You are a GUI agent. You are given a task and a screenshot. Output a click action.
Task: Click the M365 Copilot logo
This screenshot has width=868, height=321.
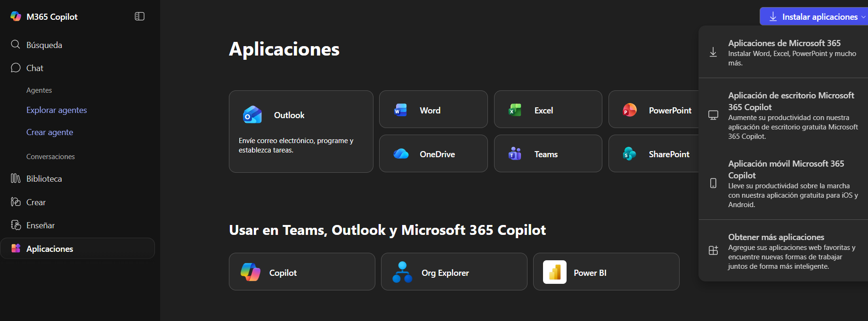pyautogui.click(x=43, y=16)
